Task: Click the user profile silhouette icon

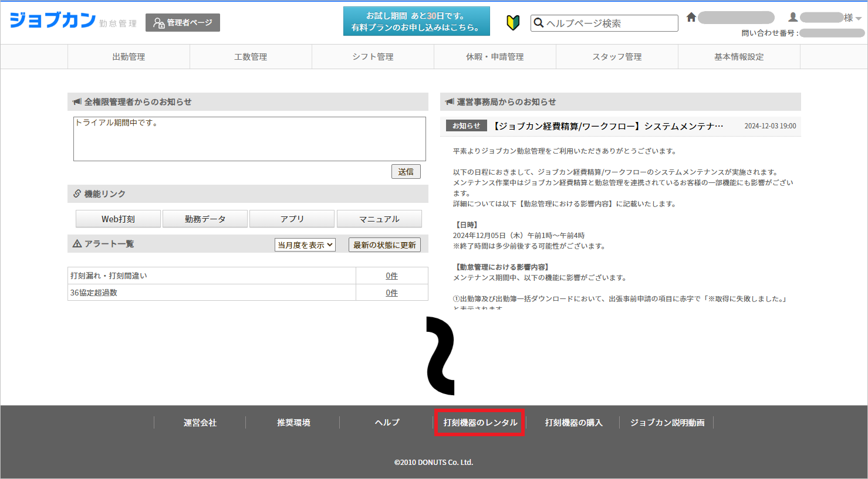Action: [793, 18]
